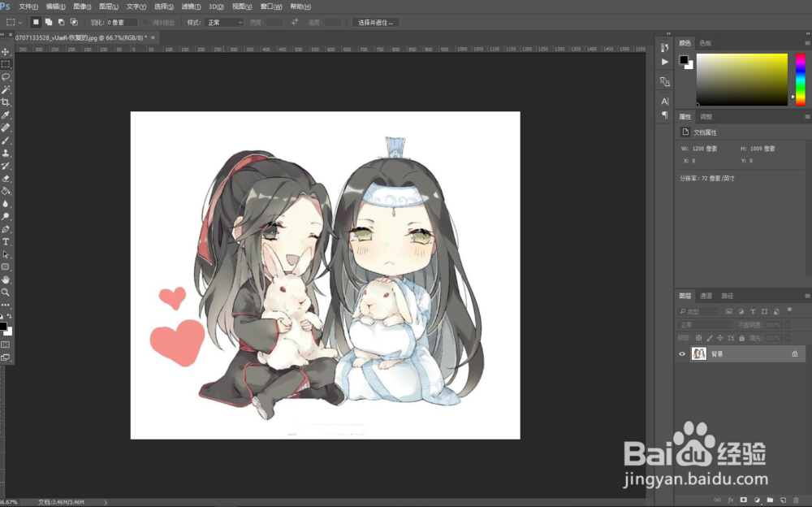Open marquee tool preset picker arrow

pyautogui.click(x=20, y=23)
